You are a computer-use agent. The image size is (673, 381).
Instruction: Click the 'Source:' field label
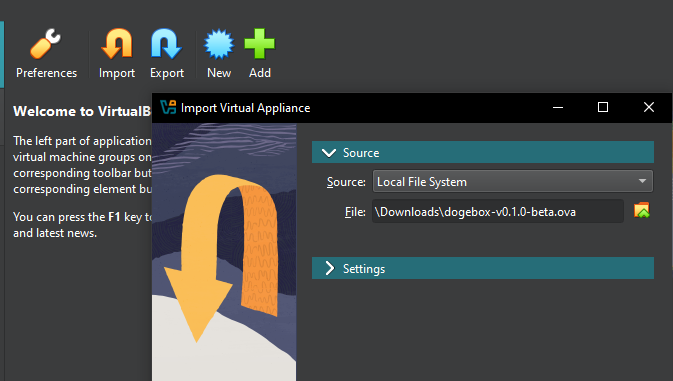[x=346, y=182]
